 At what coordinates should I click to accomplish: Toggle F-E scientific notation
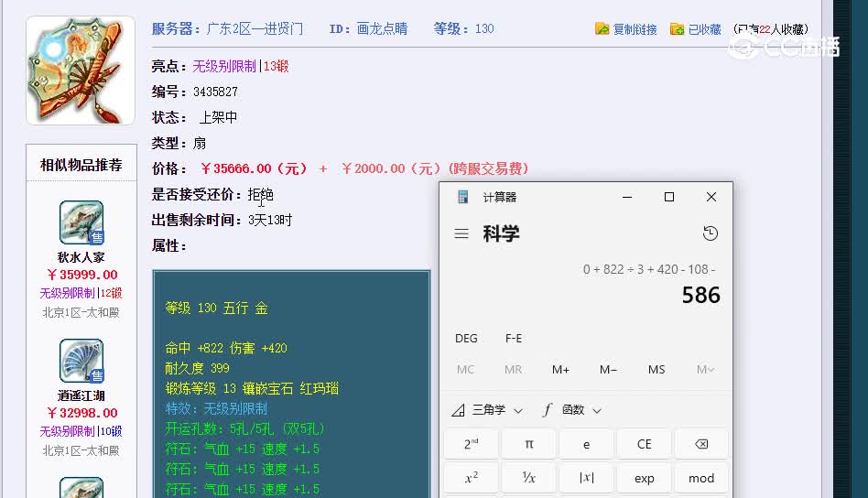[514, 338]
